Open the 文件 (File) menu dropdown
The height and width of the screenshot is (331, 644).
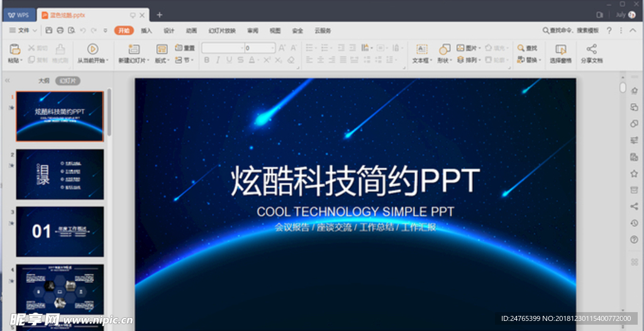pos(23,30)
